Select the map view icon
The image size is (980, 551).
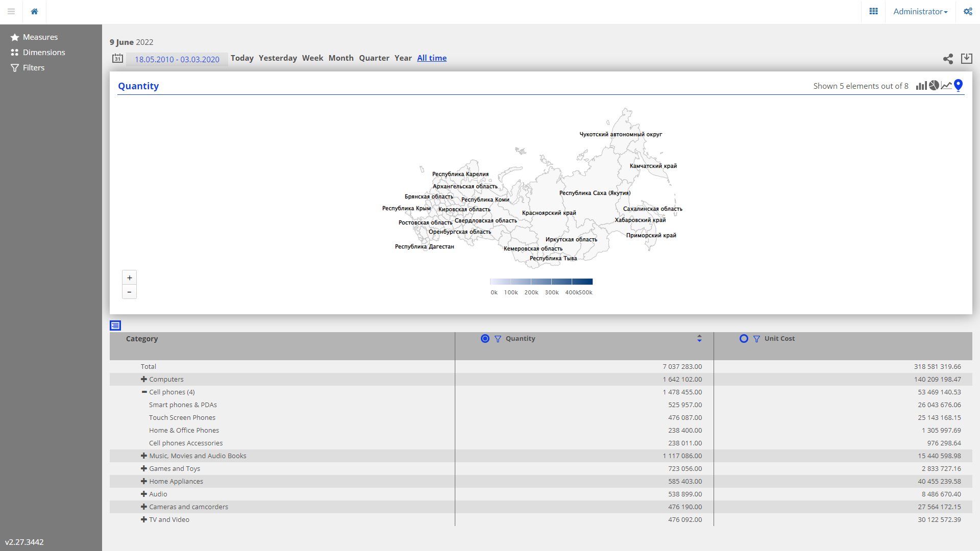[958, 85]
